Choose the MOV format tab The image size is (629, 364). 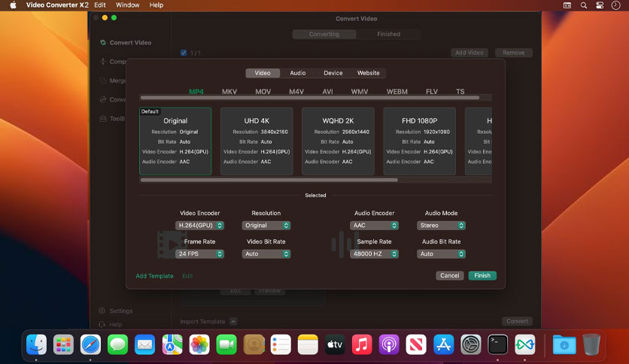click(x=263, y=92)
